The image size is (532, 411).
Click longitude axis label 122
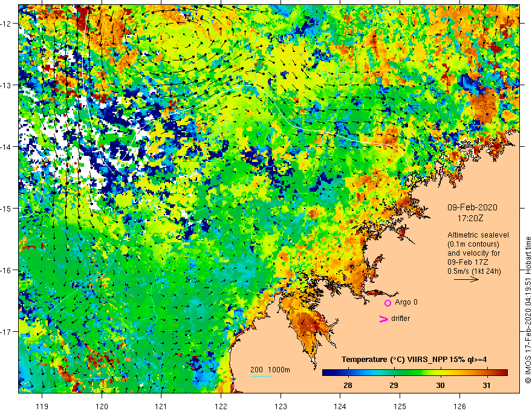221,406
